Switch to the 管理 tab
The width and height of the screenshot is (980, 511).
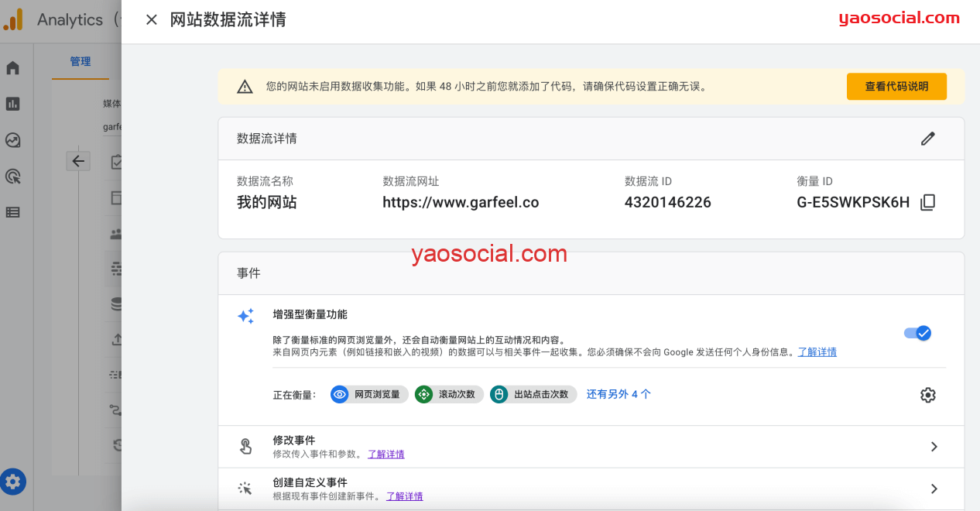(81, 61)
